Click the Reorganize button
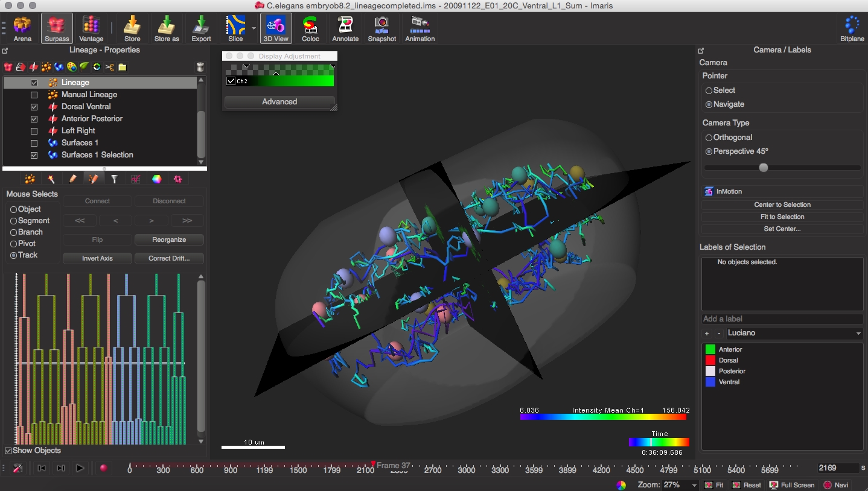The image size is (868, 491). click(169, 239)
